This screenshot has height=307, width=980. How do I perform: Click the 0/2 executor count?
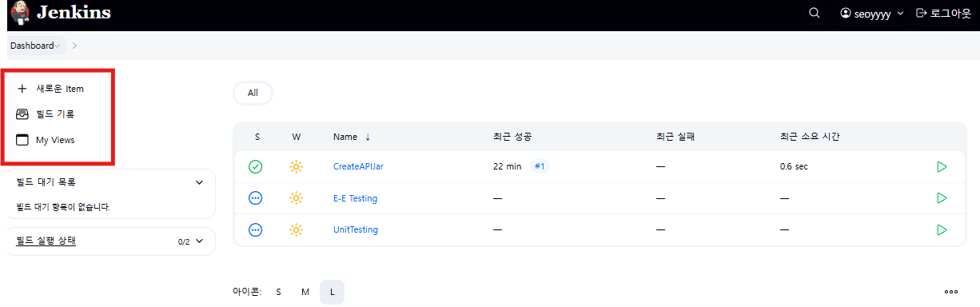point(184,241)
